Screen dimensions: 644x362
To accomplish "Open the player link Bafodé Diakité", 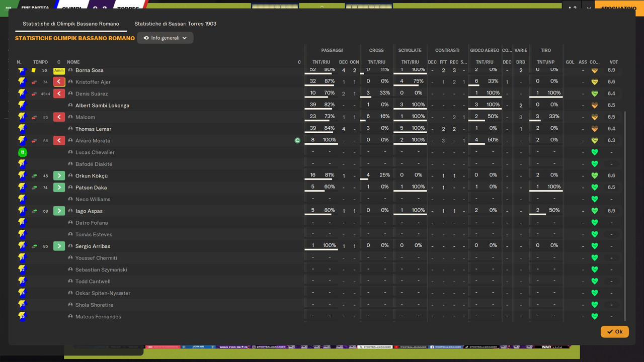I will coord(94,164).
